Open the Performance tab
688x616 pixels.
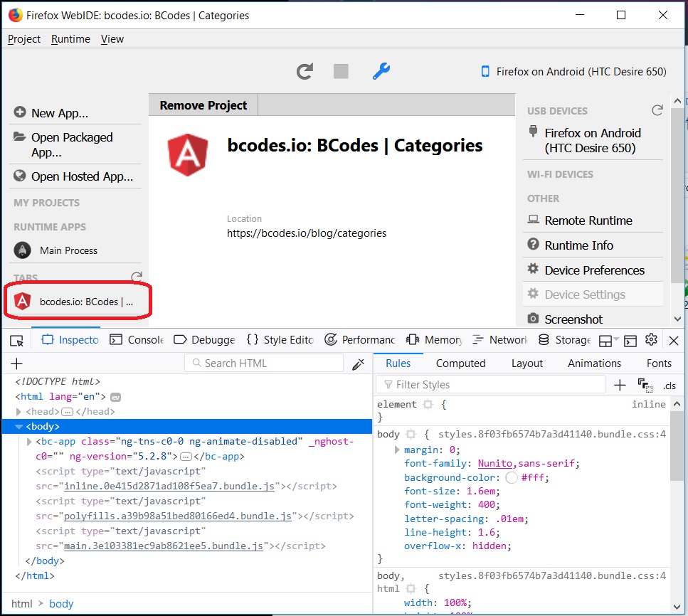[360, 340]
